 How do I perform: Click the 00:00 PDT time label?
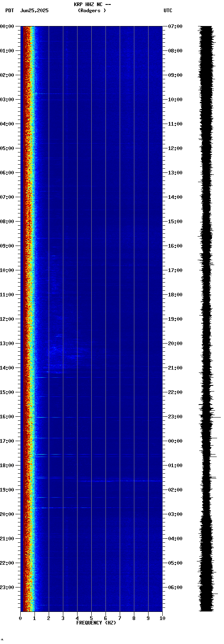click(x=7, y=26)
